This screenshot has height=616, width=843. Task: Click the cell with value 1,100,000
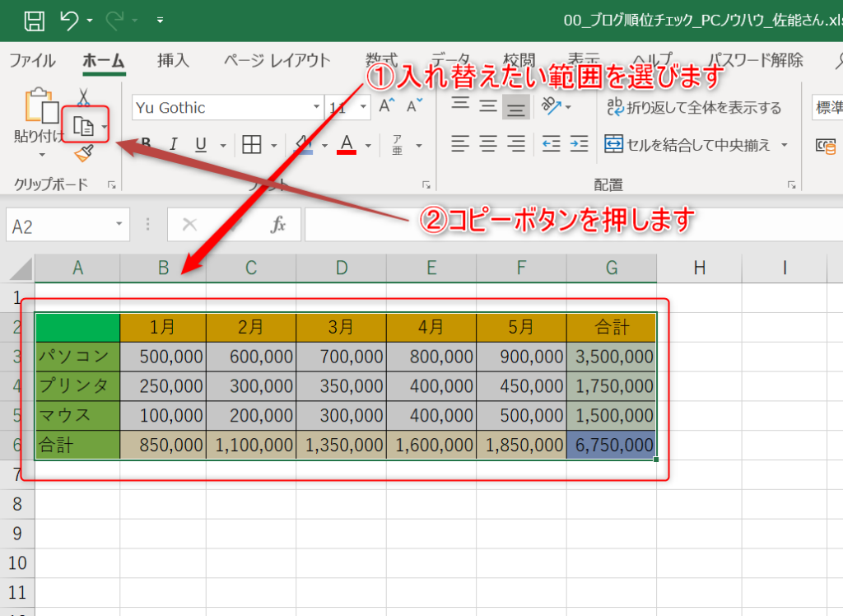(251, 445)
